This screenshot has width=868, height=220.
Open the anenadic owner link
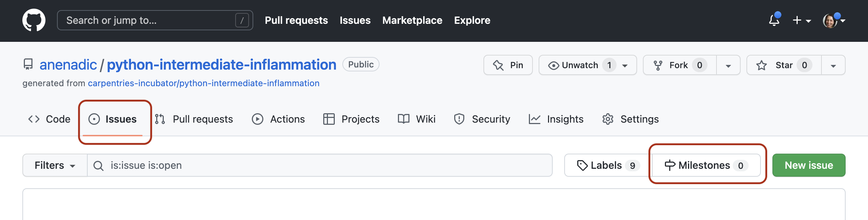[x=68, y=65]
